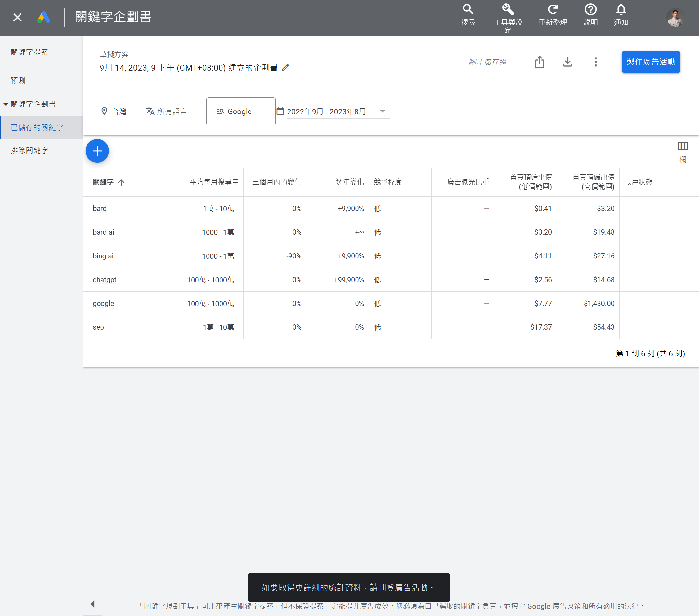Select 排除關鍵字 in the sidebar
Viewport: 699px width, 616px height.
(x=29, y=151)
